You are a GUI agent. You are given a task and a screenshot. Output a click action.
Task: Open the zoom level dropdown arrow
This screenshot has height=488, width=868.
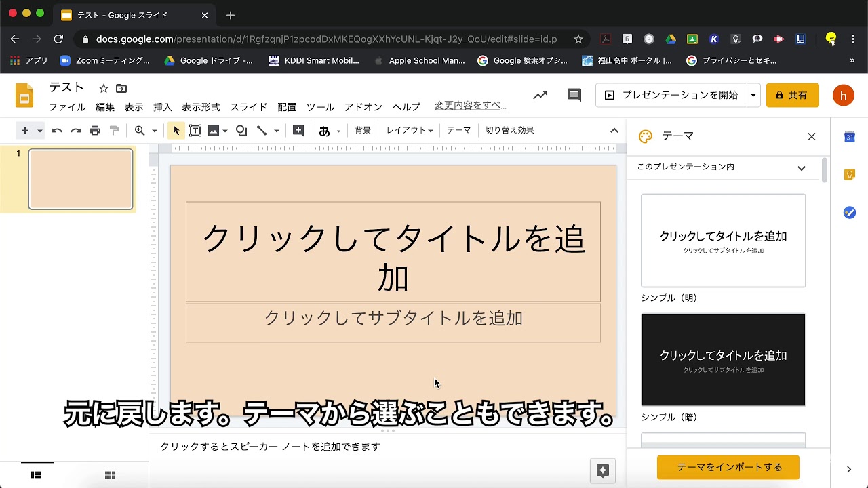(155, 131)
